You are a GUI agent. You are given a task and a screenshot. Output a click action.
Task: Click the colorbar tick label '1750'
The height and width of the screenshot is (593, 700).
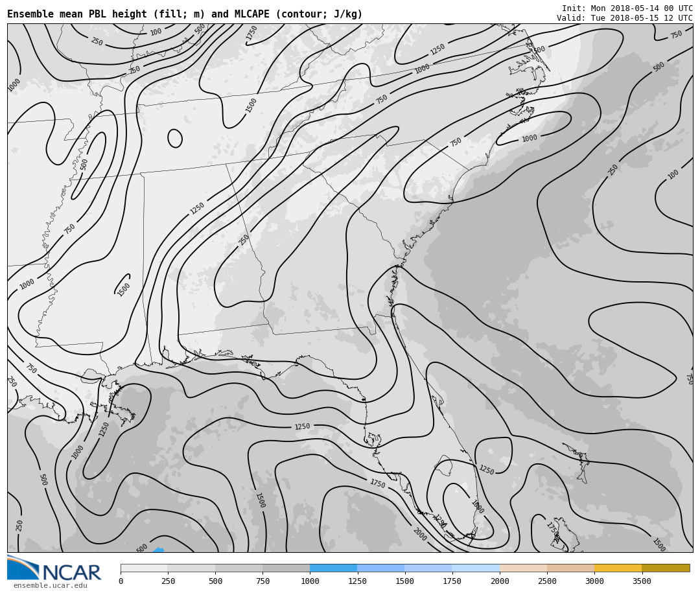coord(452,581)
